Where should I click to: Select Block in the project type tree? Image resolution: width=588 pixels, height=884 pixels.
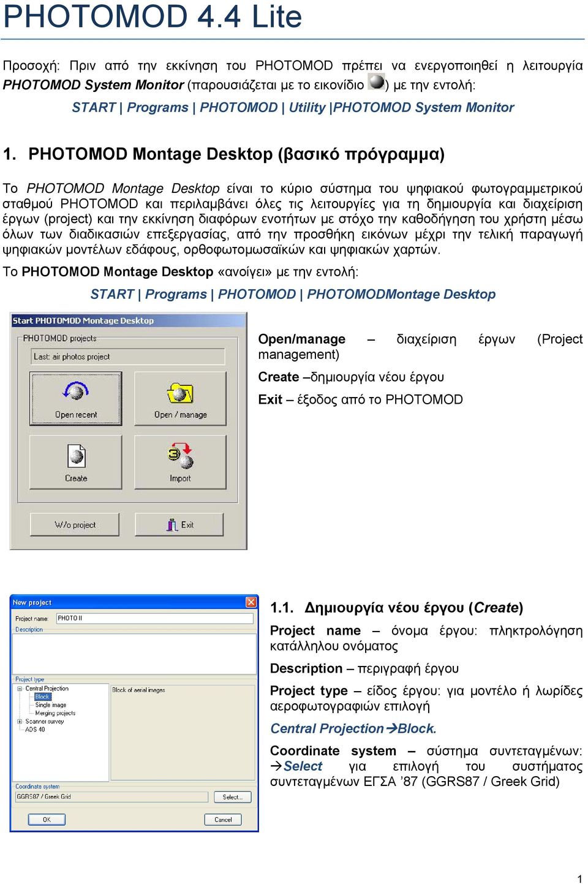[42, 697]
